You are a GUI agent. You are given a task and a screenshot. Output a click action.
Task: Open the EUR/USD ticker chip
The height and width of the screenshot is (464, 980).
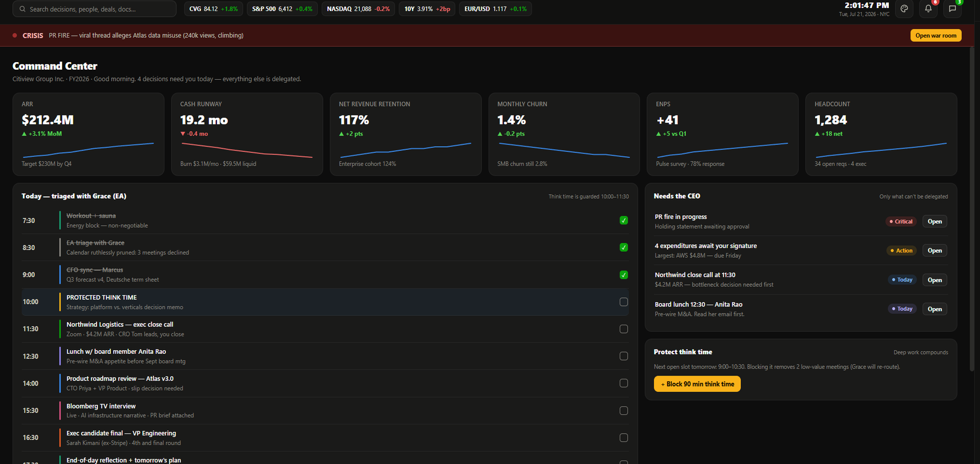click(495, 9)
